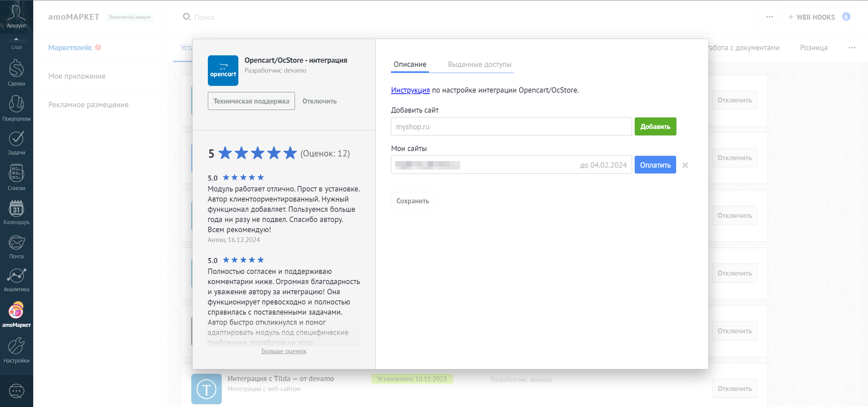
Task: Open Настройки section in sidebar
Action: (x=16, y=350)
